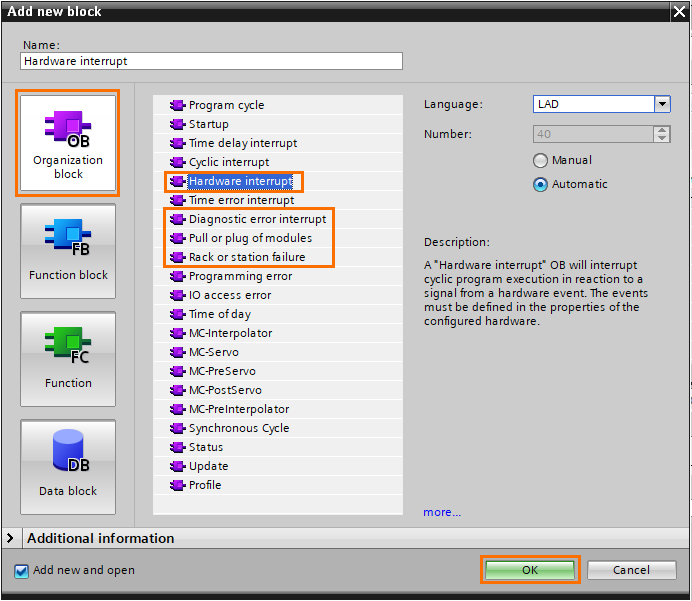This screenshot has height=601, width=692.
Task: Select Program cycle text in list
Action: (226, 105)
